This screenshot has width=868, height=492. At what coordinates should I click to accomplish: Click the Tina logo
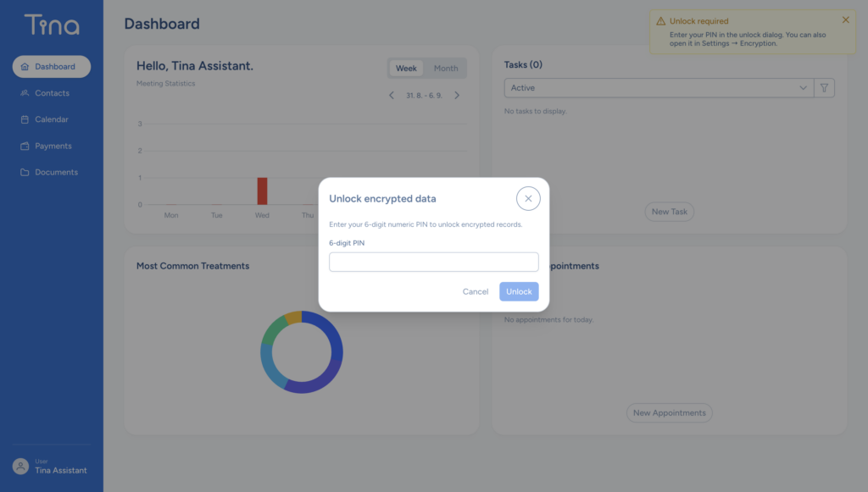[x=52, y=25]
